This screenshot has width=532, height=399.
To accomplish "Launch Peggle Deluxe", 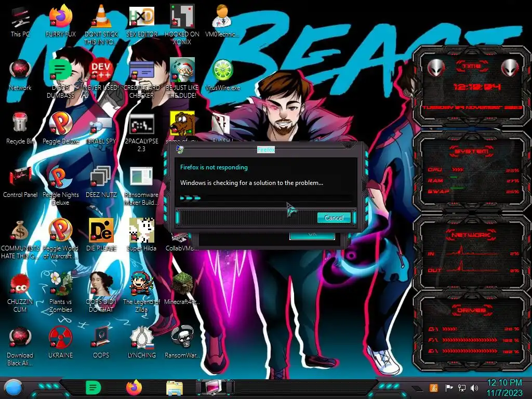I will [x=60, y=128].
